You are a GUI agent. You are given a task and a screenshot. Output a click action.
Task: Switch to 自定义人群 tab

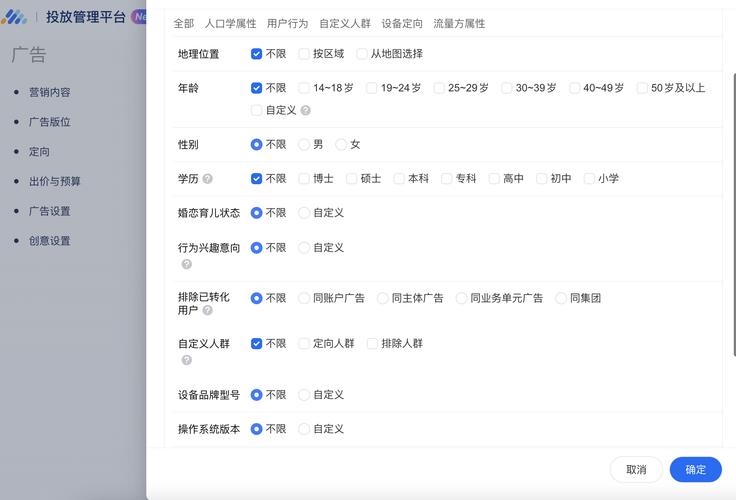pyautogui.click(x=345, y=23)
